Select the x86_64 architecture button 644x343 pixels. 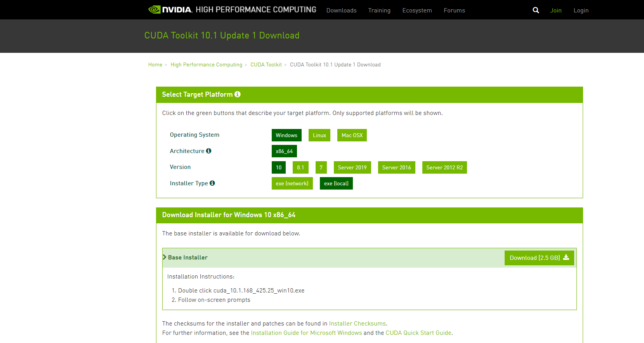point(284,151)
